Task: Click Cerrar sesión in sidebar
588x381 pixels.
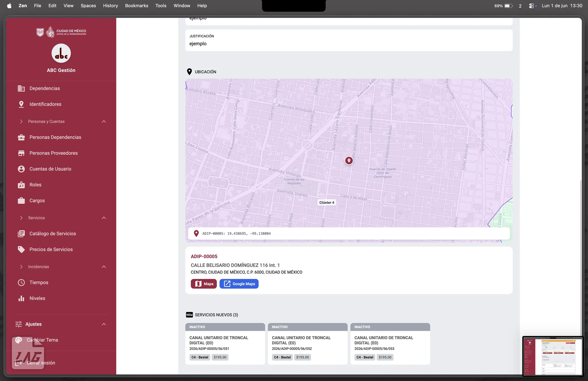Action: pyautogui.click(x=41, y=363)
